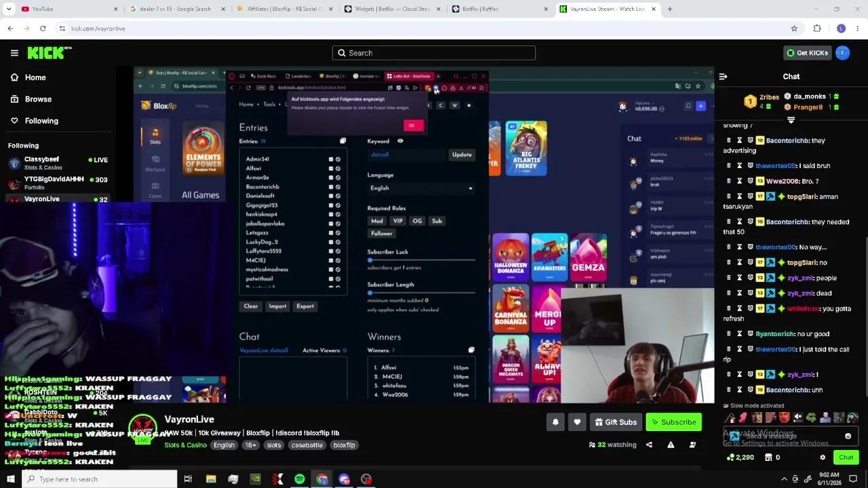Click the taskbar 'Type here to search' box
The image size is (868, 488).
coord(100,479)
